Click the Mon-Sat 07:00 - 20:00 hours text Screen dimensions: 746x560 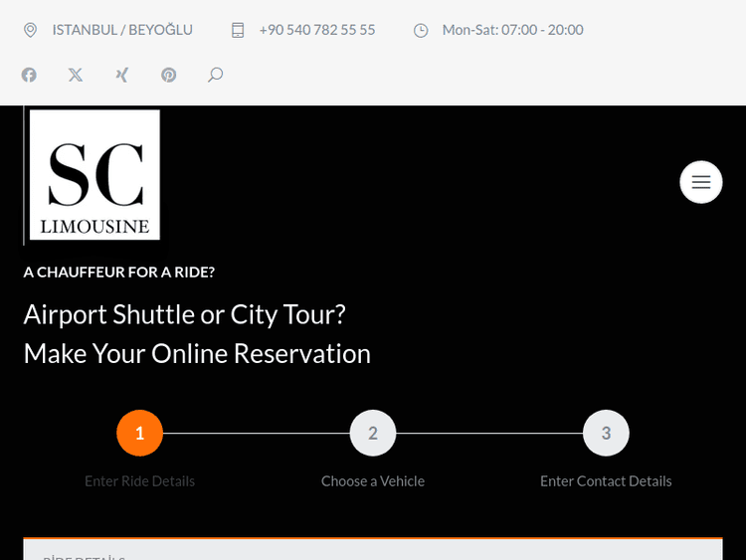coord(512,30)
